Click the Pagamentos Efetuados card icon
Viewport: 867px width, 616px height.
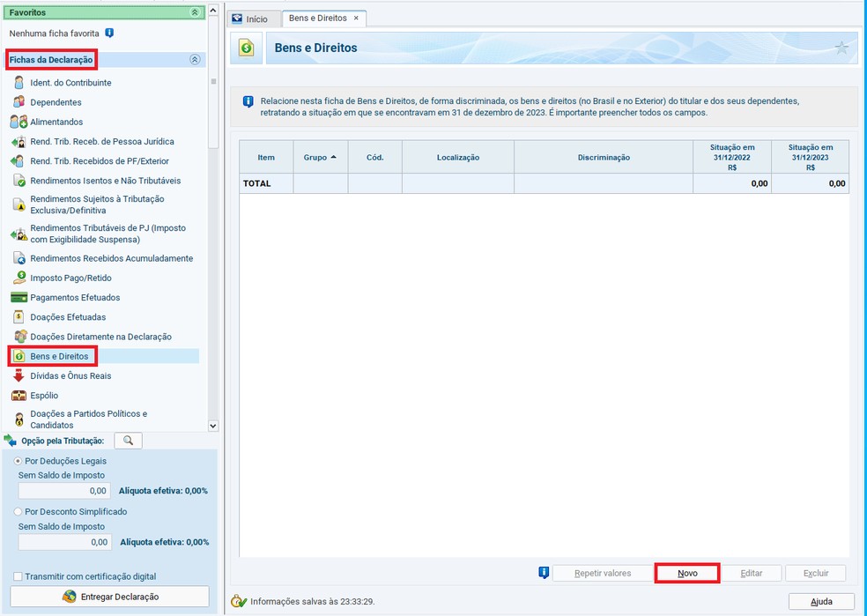(19, 298)
